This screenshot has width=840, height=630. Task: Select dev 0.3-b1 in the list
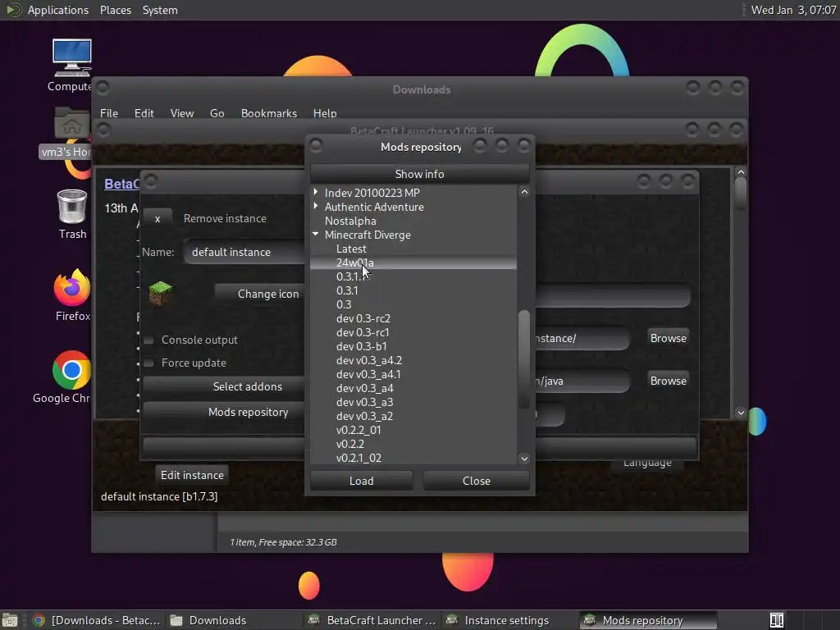coord(362,346)
